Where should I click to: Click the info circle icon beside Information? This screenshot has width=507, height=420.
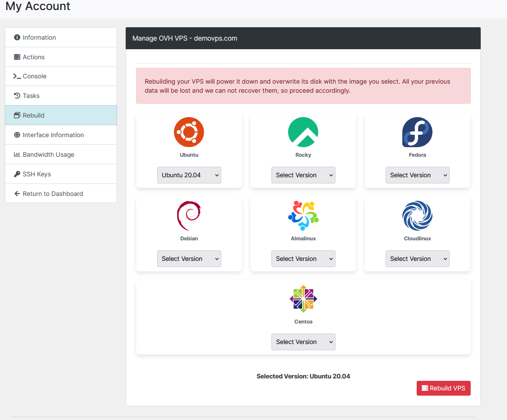point(17,37)
